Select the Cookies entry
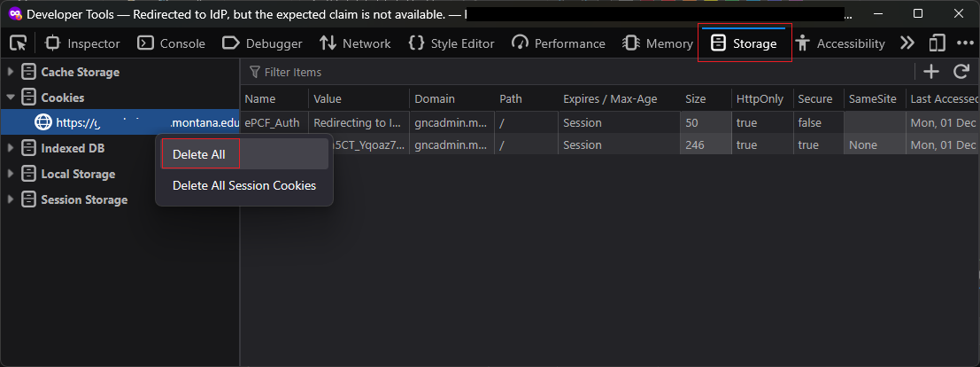 coord(63,98)
